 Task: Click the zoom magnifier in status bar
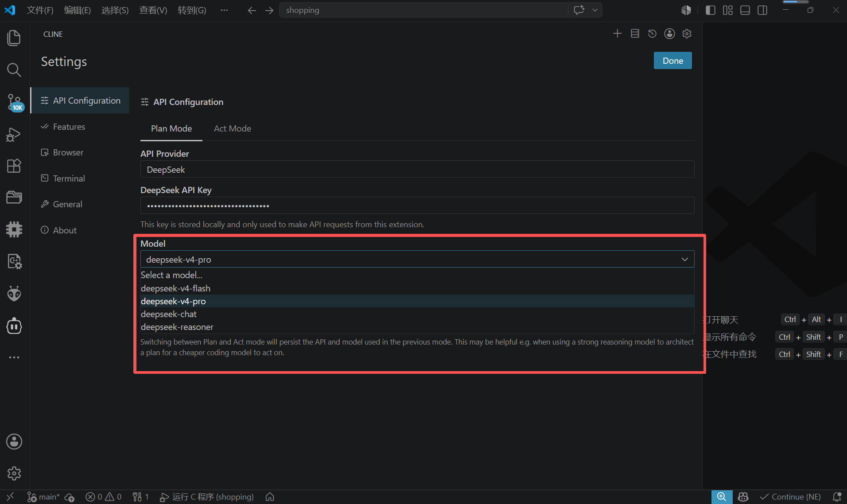(722, 497)
